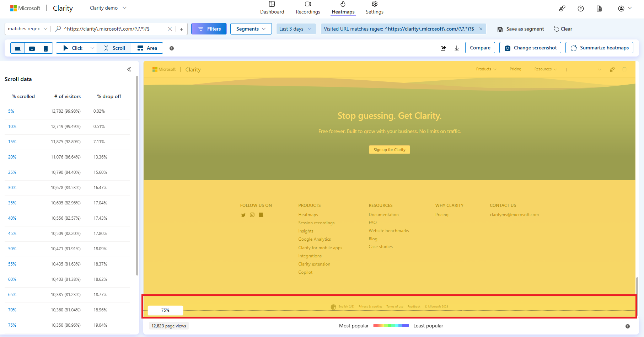Click Save as segment
644x337 pixels.
521,29
